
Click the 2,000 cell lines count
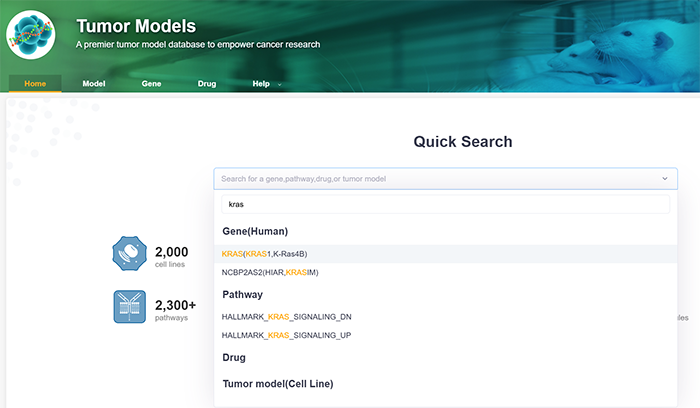coord(171,250)
